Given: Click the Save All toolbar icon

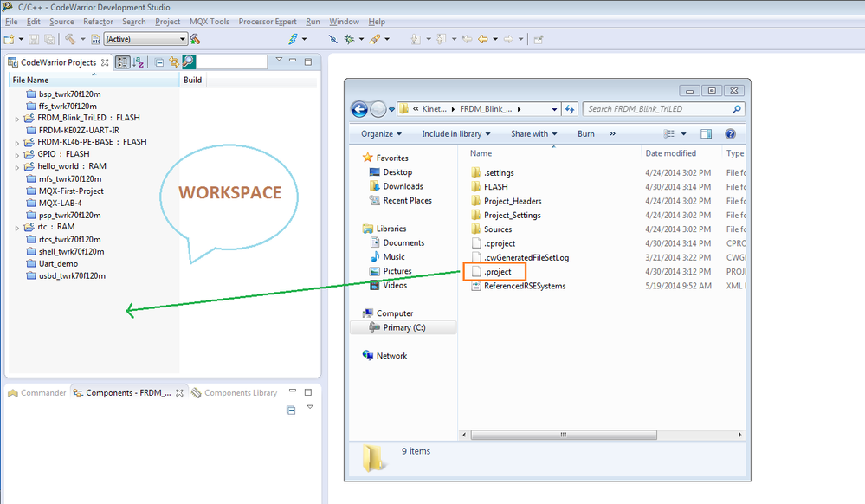Looking at the screenshot, I should pyautogui.click(x=49, y=39).
